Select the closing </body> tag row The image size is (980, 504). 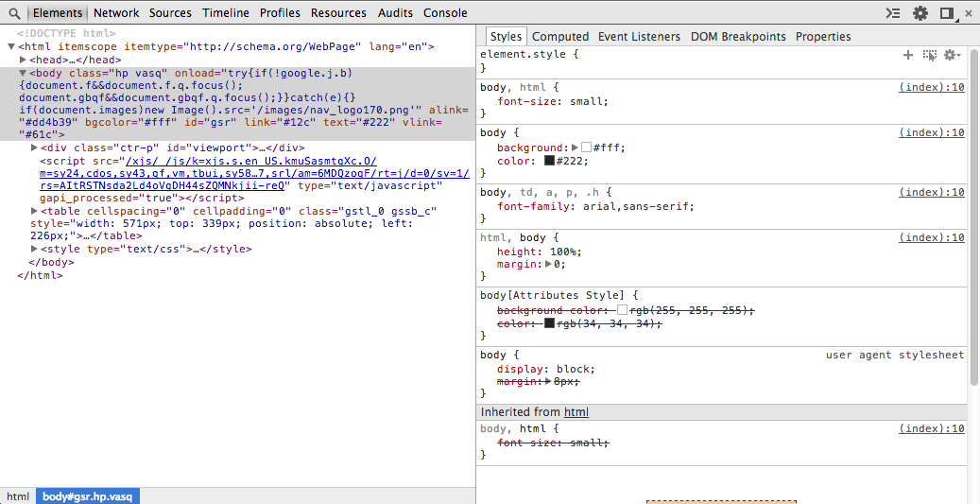51,262
